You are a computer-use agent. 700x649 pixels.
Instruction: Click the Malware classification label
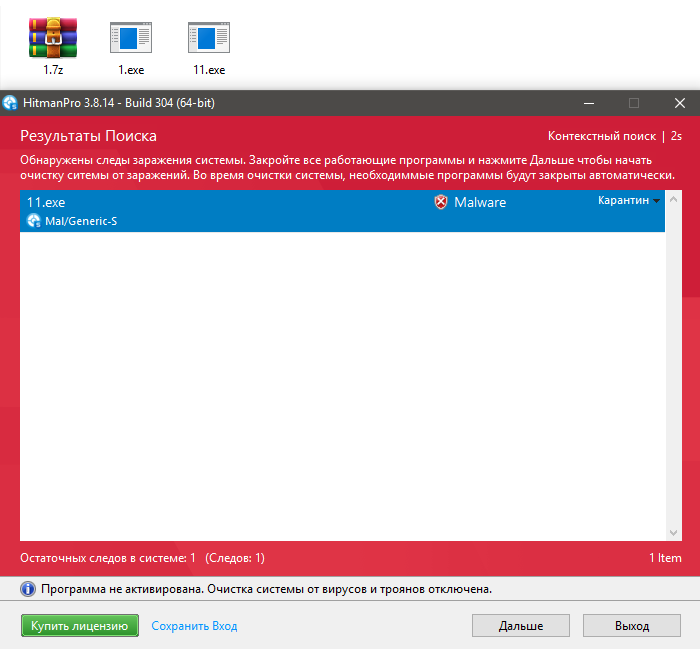pyautogui.click(x=480, y=202)
